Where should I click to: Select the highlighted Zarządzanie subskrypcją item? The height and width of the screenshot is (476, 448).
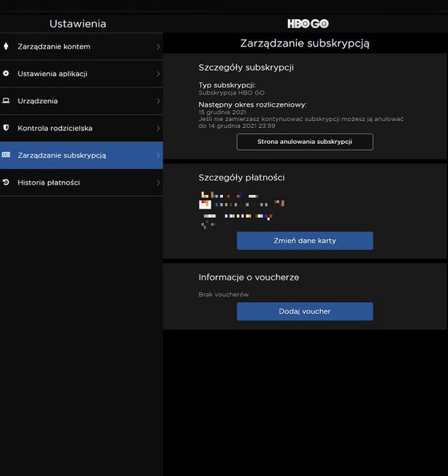click(81, 155)
